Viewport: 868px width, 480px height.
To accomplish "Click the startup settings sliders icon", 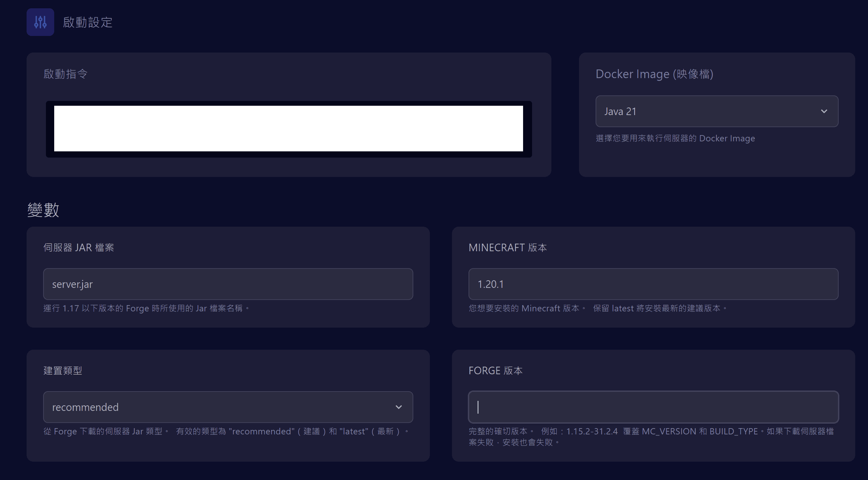I will 40,22.
